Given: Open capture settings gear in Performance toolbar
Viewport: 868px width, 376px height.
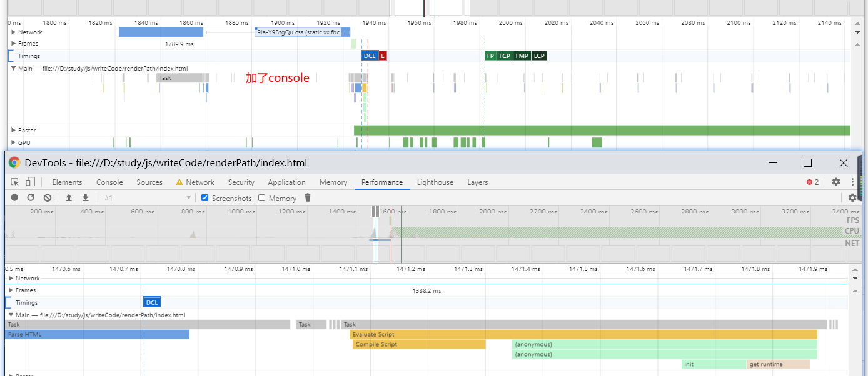Looking at the screenshot, I should [x=852, y=198].
